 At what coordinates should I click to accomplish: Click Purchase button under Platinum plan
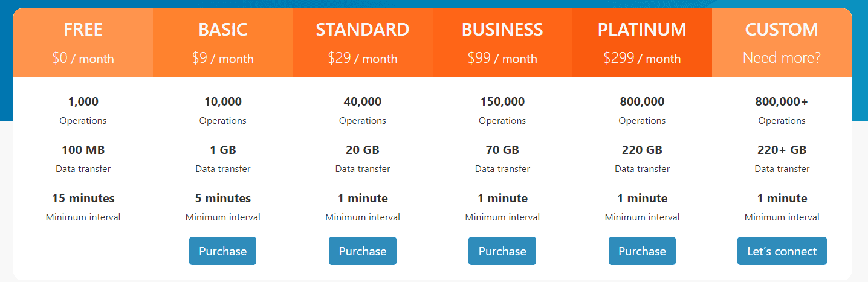pos(642,251)
